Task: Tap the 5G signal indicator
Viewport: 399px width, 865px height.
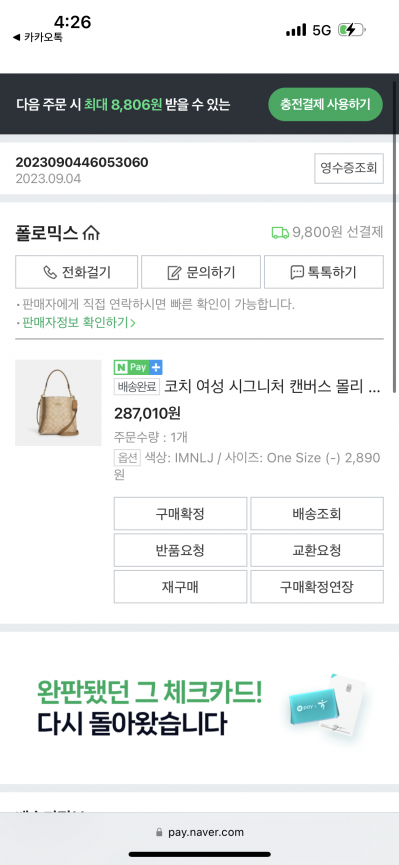Action: pyautogui.click(x=322, y=30)
